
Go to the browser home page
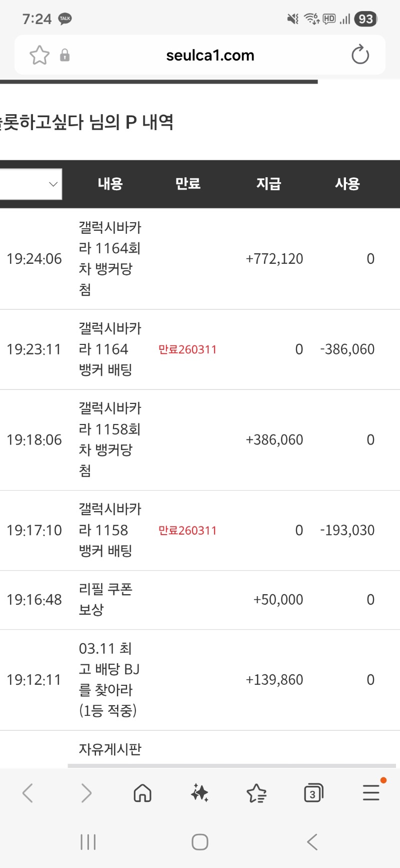click(142, 793)
